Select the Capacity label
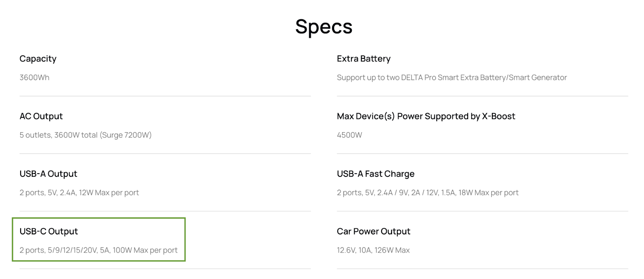The image size is (644, 279). [38, 59]
